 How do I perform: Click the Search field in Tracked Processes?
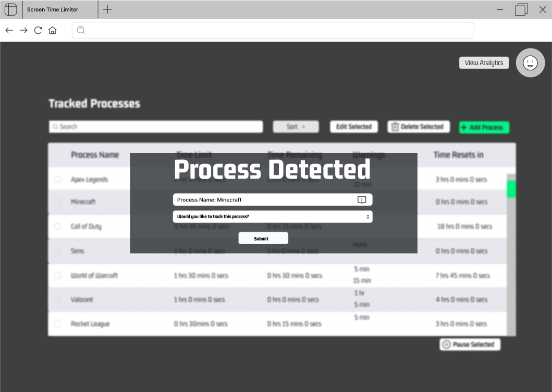156,127
